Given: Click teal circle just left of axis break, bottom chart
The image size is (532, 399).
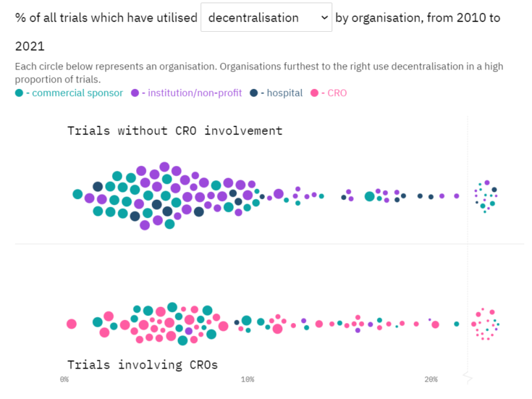Looking at the screenshot, I should pos(457,324).
